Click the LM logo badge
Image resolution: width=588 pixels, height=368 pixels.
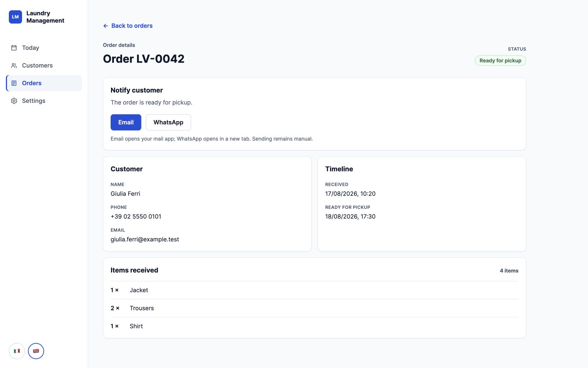click(x=15, y=17)
